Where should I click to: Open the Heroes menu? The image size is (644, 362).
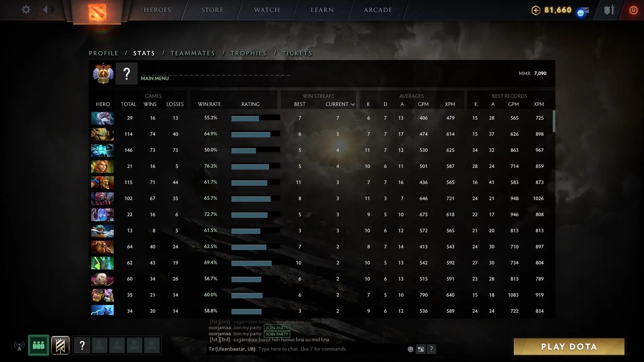pos(157,10)
